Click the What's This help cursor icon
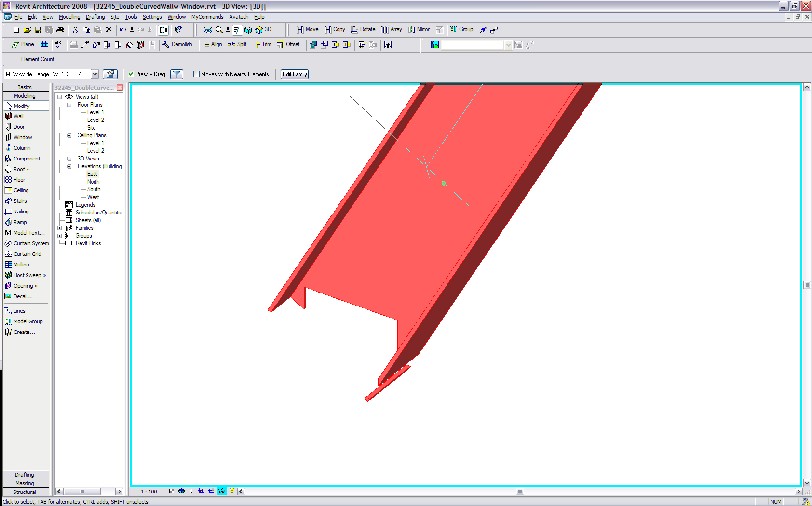Image resolution: width=812 pixels, height=506 pixels. tap(178, 30)
